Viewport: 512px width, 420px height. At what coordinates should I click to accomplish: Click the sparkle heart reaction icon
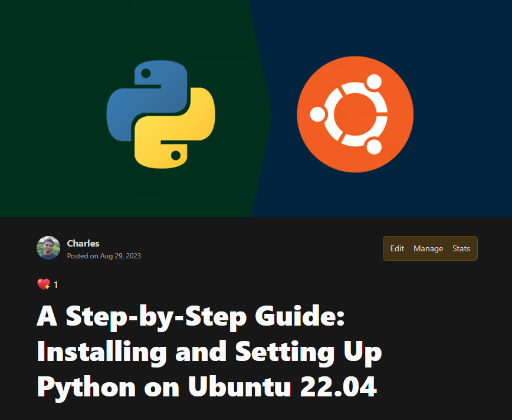pos(44,284)
